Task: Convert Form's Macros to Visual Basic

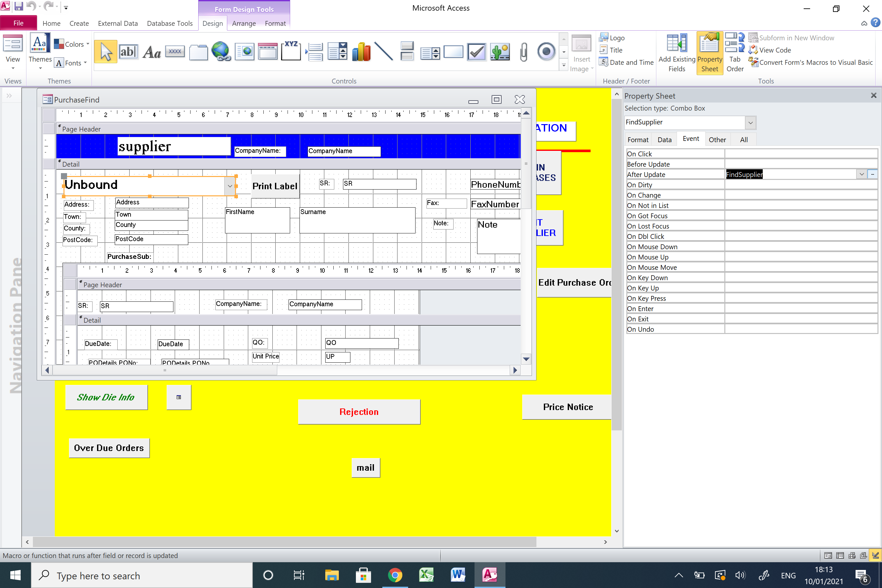Action: coord(811,62)
